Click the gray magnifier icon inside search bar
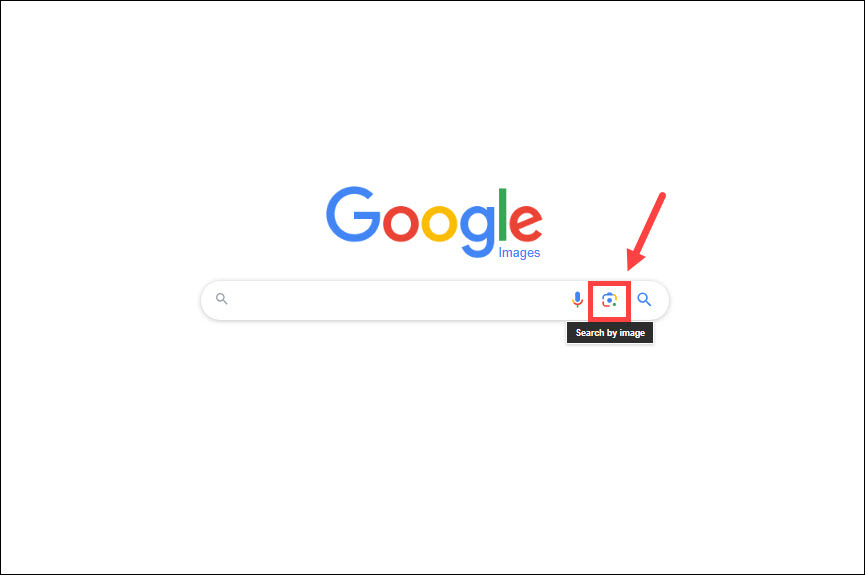Image resolution: width=865 pixels, height=575 pixels. pyautogui.click(x=222, y=299)
